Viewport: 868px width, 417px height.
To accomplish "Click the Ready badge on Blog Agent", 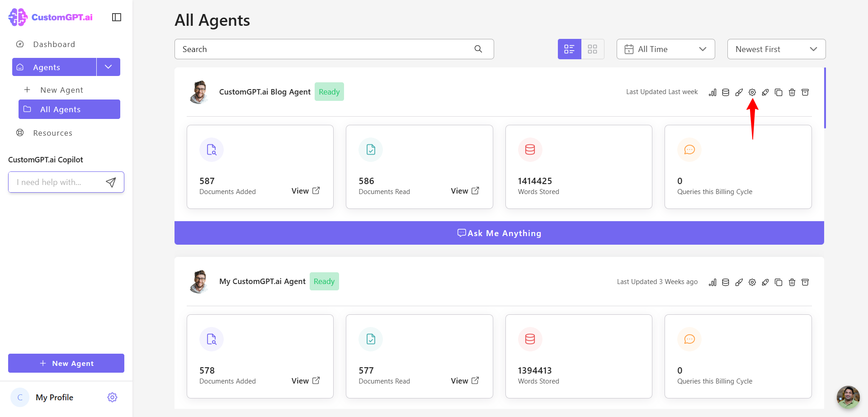I will click(x=329, y=92).
